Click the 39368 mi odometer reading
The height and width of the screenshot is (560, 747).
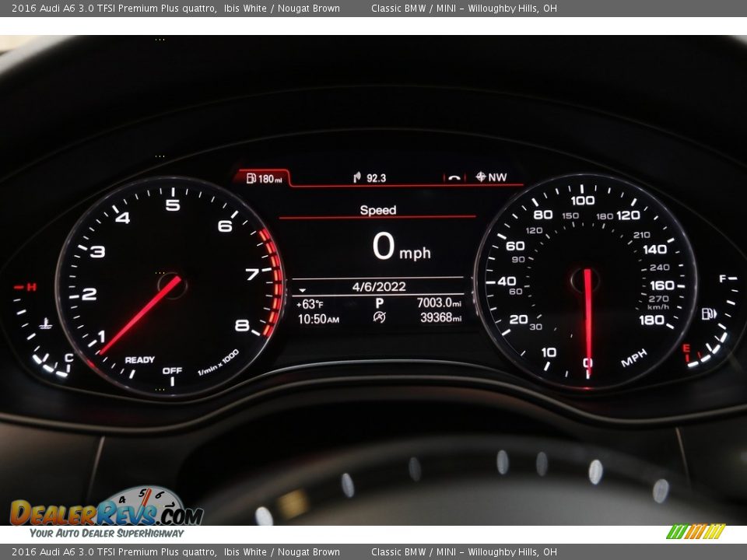coord(440,317)
